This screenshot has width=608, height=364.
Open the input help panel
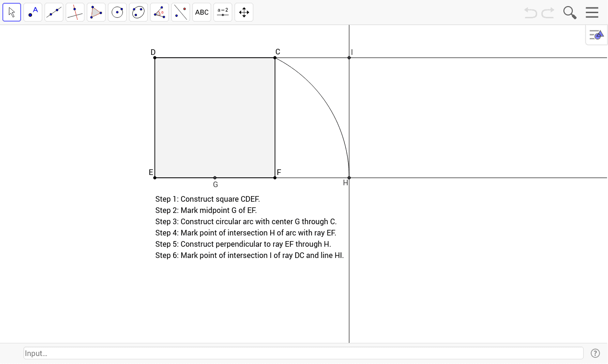pos(595,353)
